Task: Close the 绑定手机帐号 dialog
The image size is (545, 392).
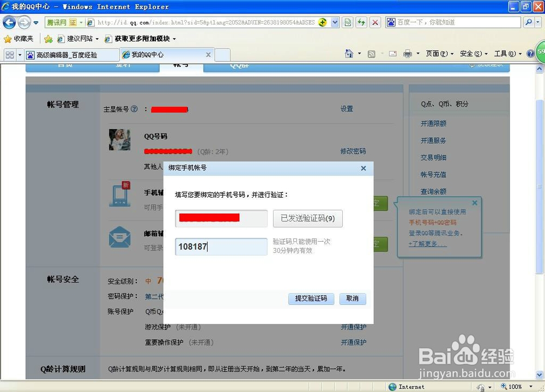Action: (363, 168)
